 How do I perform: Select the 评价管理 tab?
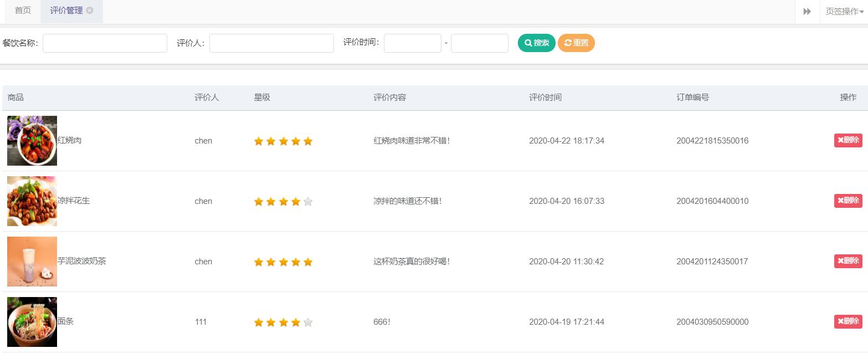71,11
